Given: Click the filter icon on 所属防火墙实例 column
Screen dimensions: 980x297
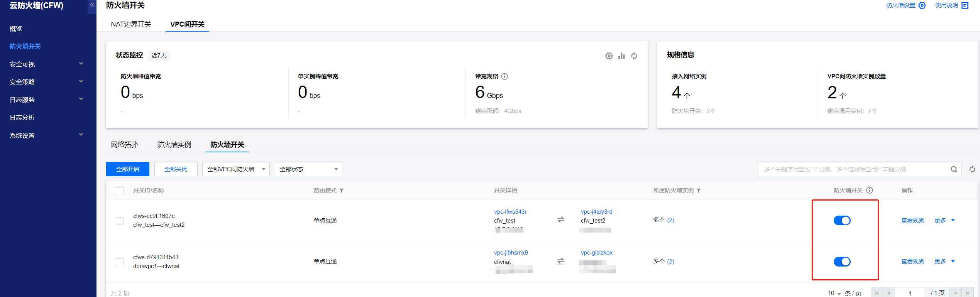Looking at the screenshot, I should (x=699, y=191).
